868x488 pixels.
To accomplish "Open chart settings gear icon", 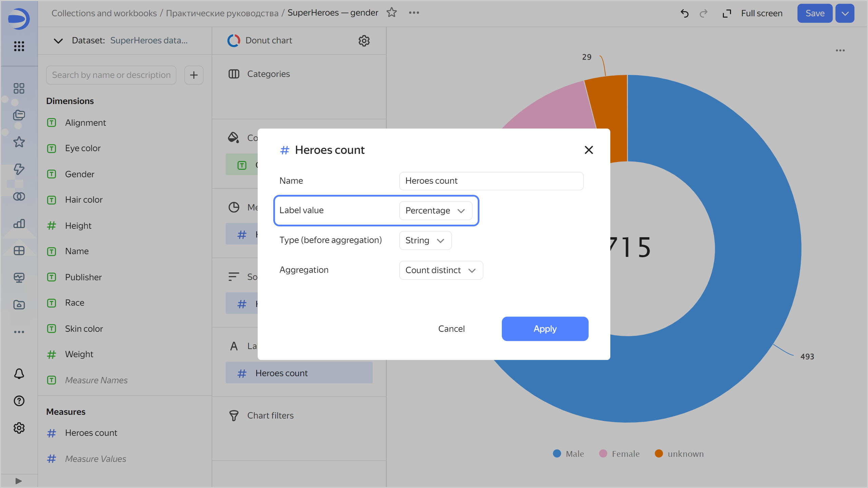I will [364, 41].
